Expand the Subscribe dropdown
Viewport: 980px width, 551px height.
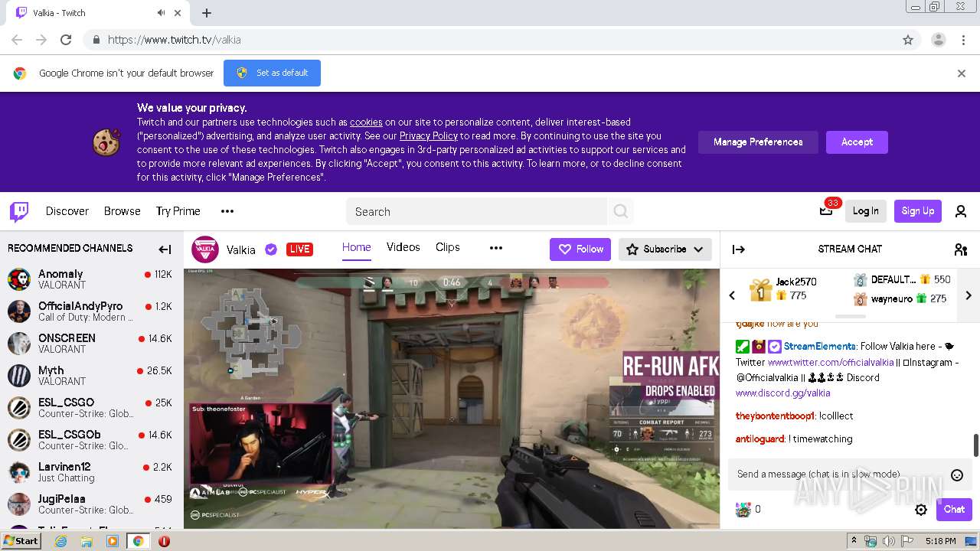[665, 249]
